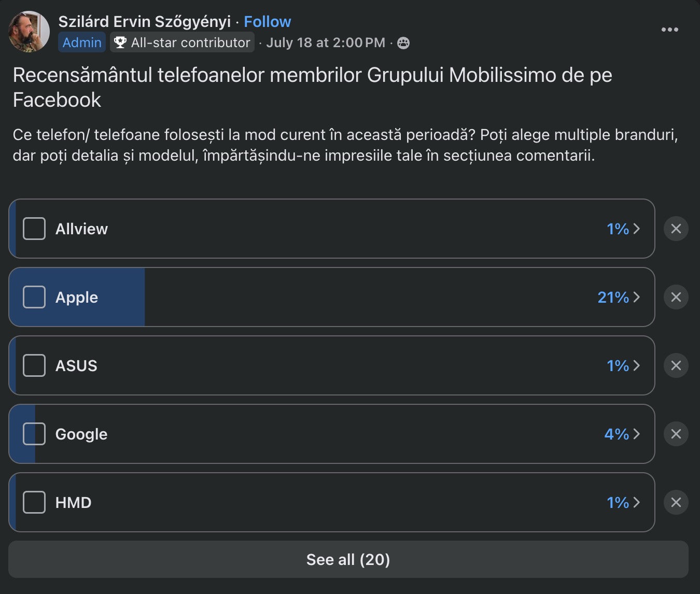The height and width of the screenshot is (594, 700).
Task: Click the Admin badge
Action: click(82, 43)
